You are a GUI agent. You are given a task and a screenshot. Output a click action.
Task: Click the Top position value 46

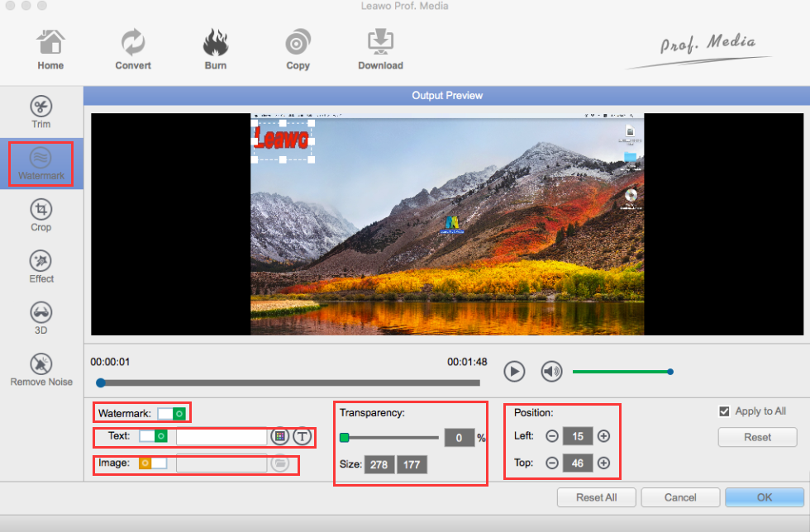[578, 463]
